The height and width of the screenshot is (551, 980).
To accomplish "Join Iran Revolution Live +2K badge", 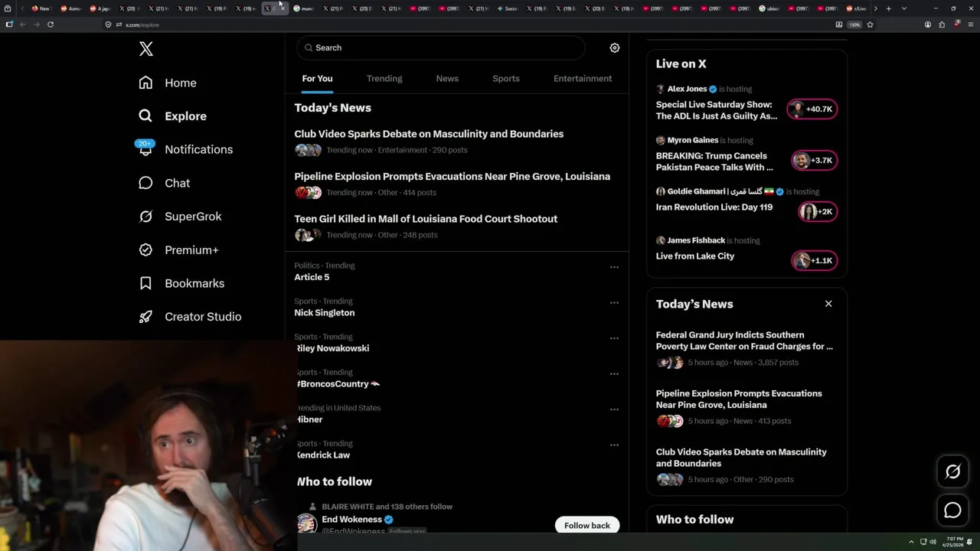I will pos(817,212).
